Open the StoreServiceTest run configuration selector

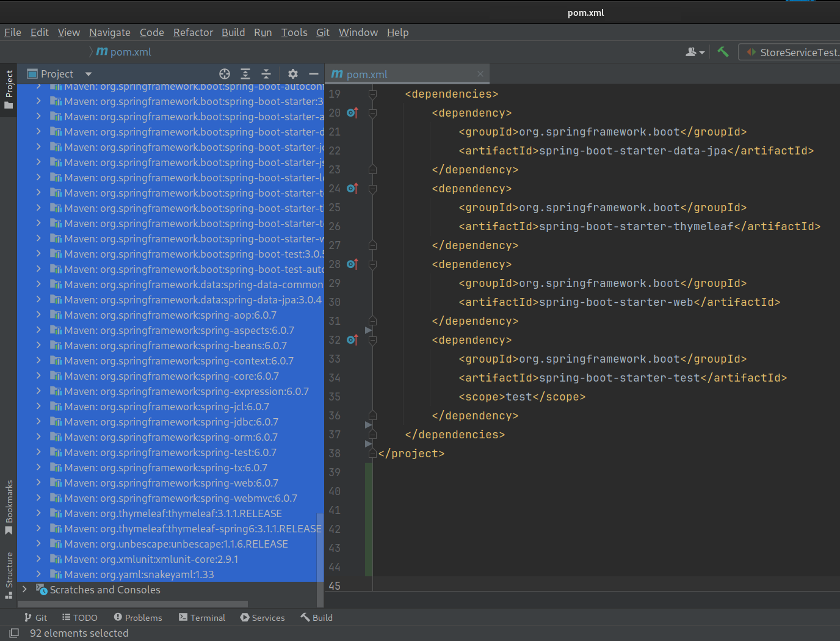(x=792, y=53)
